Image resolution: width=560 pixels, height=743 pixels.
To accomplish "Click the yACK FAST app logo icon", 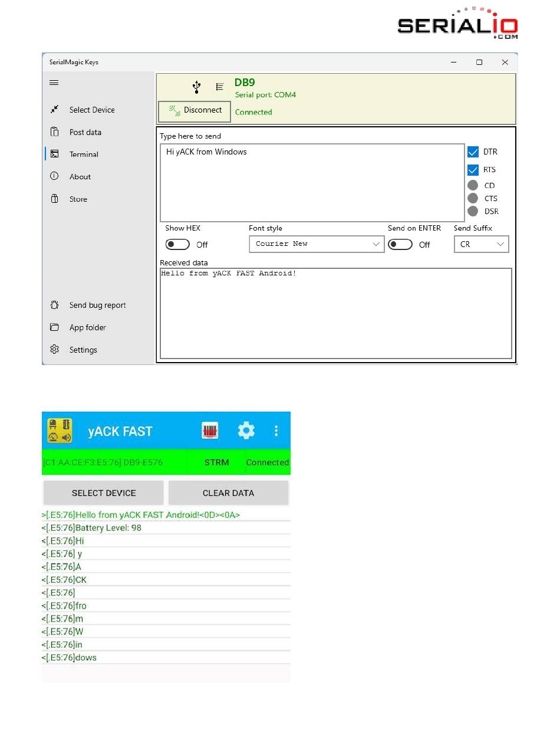I will click(x=60, y=430).
